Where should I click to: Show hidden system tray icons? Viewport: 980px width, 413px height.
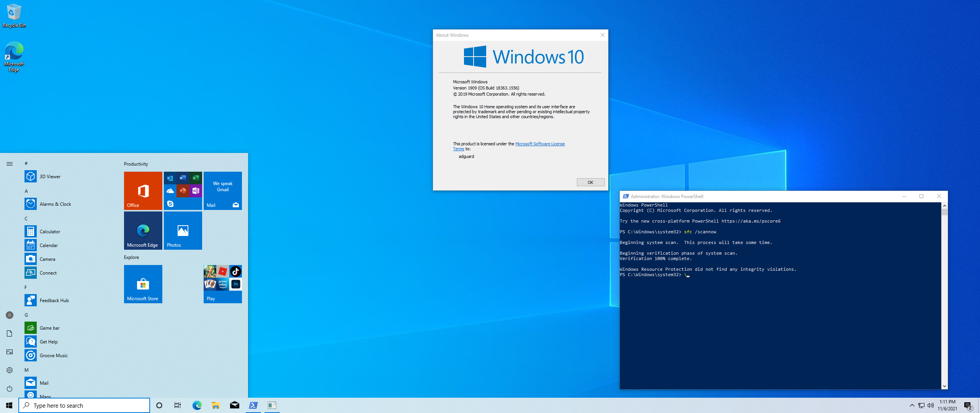(x=912, y=405)
